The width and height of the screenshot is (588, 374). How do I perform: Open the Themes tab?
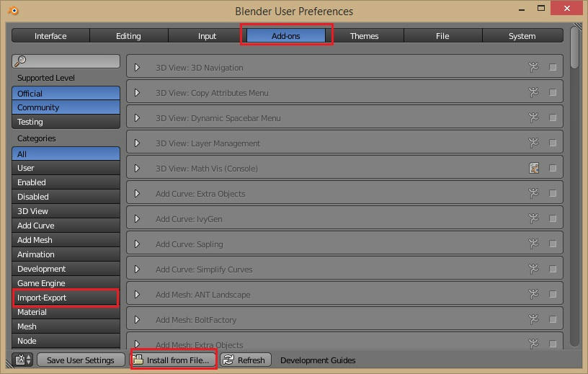364,35
